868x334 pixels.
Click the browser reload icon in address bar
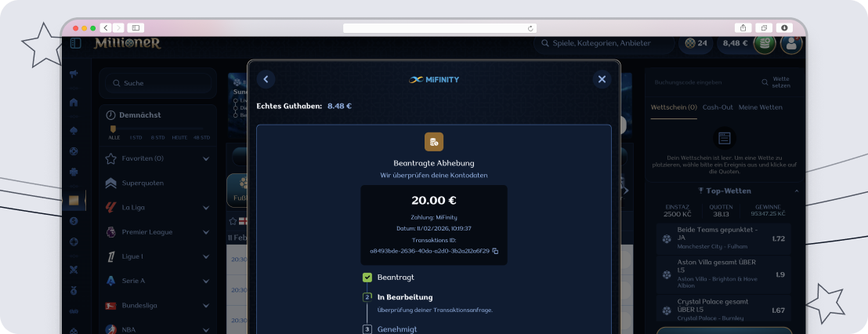[530, 28]
